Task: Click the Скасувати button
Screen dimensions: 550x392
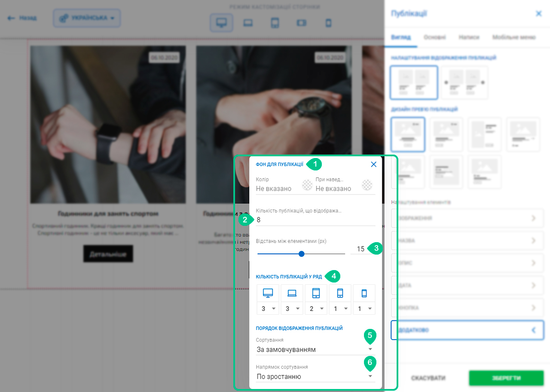Action: click(428, 378)
